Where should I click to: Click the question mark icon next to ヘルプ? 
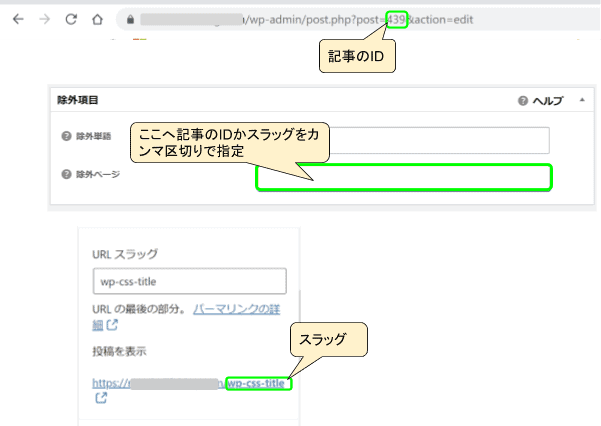(522, 101)
